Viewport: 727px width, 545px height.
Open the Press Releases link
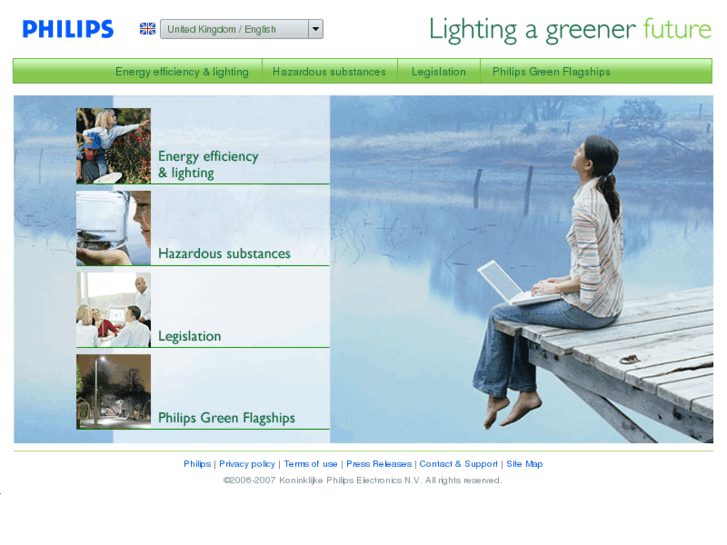coord(379,464)
